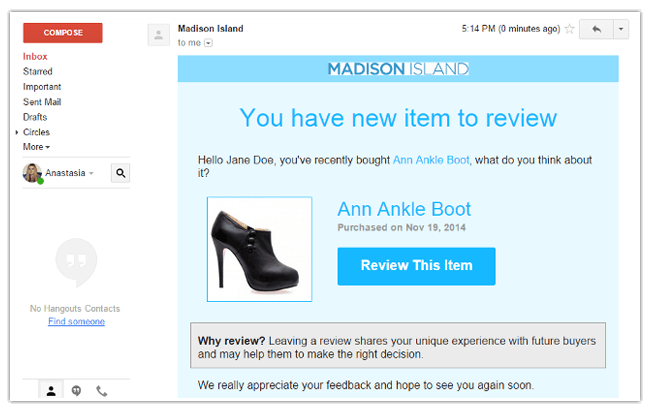Expand the Circles label triangle
650x412 pixels.
coord(17,132)
